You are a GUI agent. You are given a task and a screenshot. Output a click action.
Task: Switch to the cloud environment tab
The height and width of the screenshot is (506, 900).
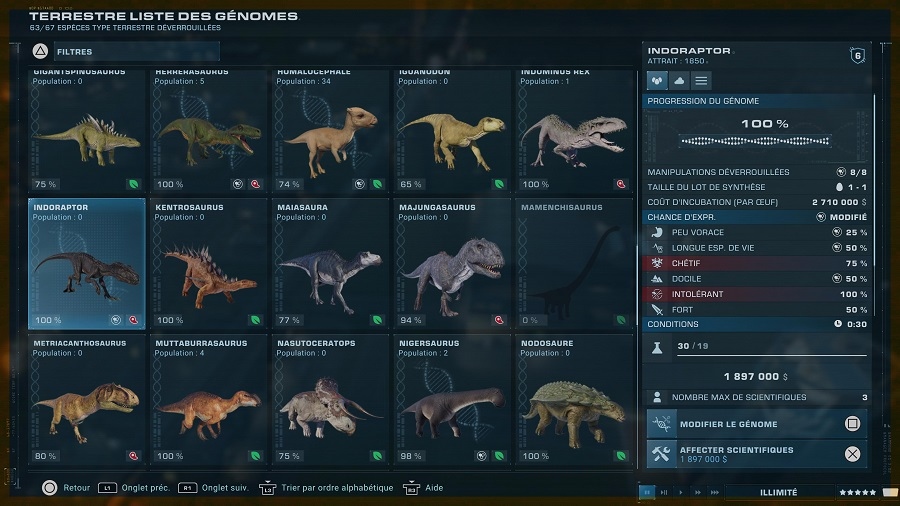[679, 80]
